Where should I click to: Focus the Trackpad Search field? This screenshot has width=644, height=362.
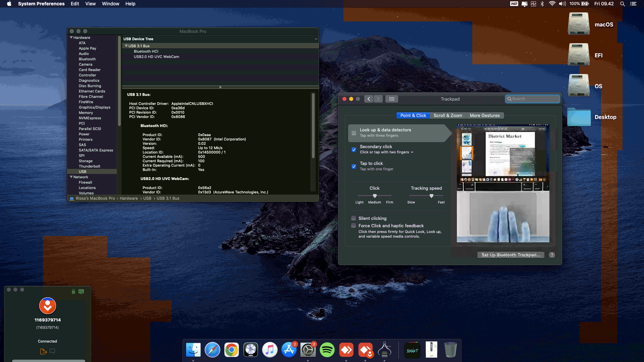pyautogui.click(x=533, y=99)
